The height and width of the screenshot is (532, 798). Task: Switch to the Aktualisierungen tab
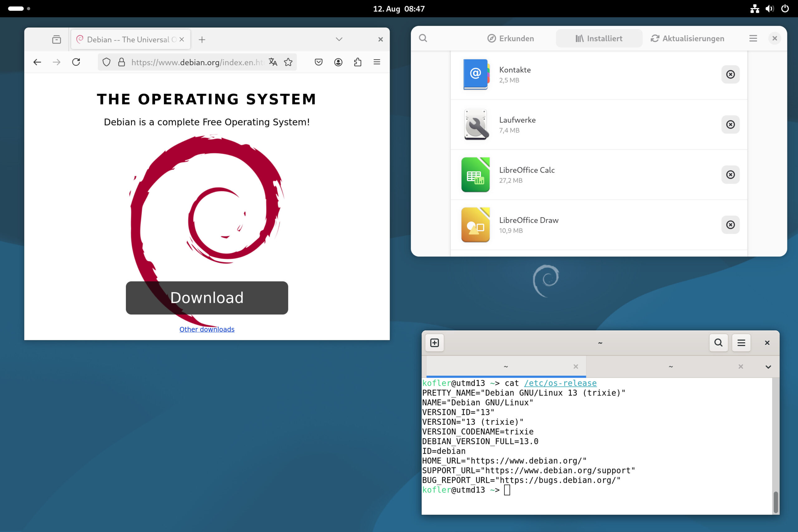click(688, 38)
